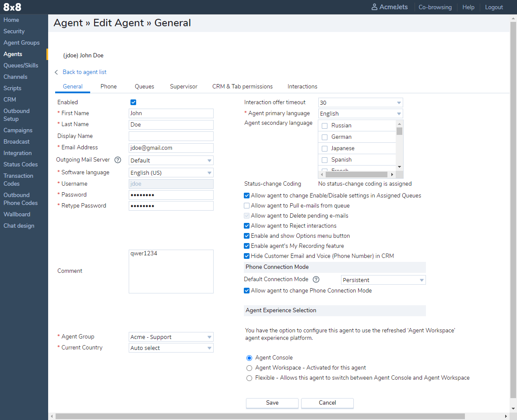517x420 pixels.
Task: Open Default Connection Mode dropdown
Action: click(x=383, y=280)
